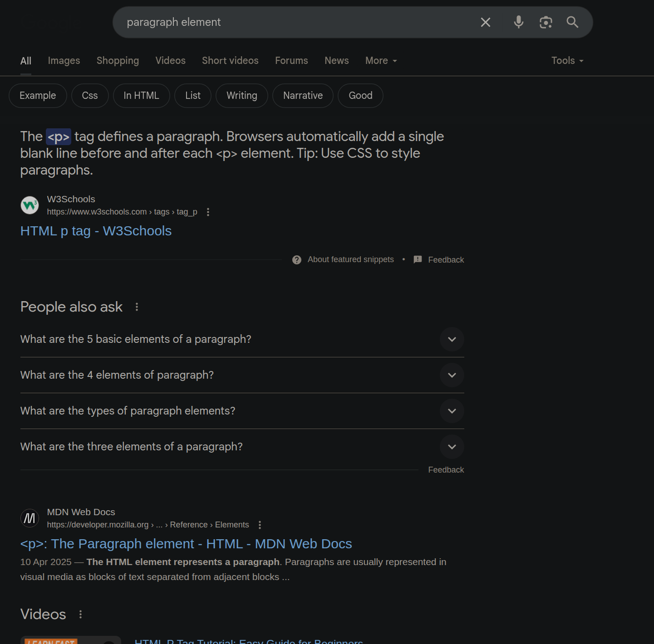Open search by image camera icon
Image resolution: width=654 pixels, height=644 pixels.
click(546, 22)
